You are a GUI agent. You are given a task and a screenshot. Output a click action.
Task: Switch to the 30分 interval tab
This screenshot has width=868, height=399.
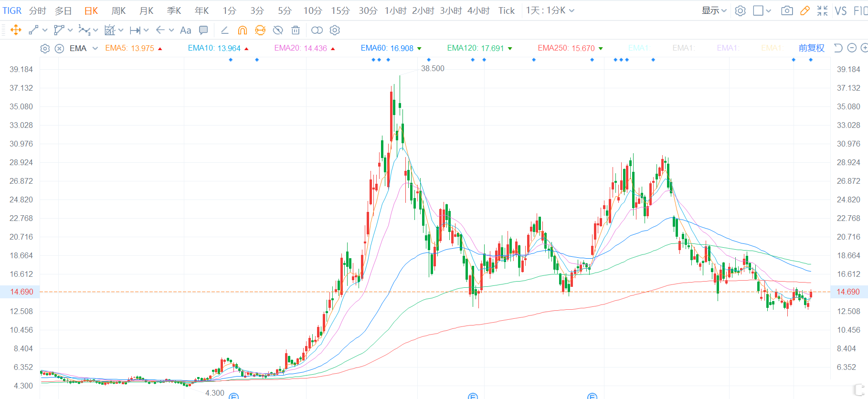coord(368,10)
